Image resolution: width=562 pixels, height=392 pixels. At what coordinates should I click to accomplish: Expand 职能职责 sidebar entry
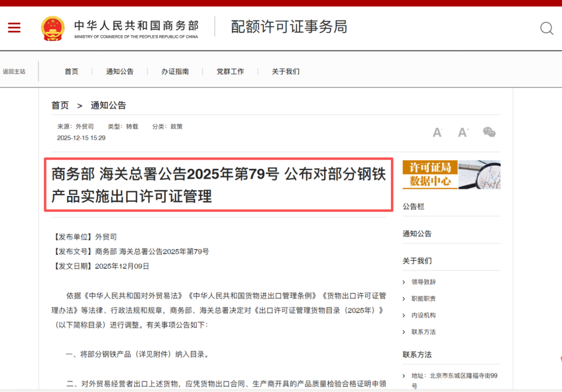[423, 299]
